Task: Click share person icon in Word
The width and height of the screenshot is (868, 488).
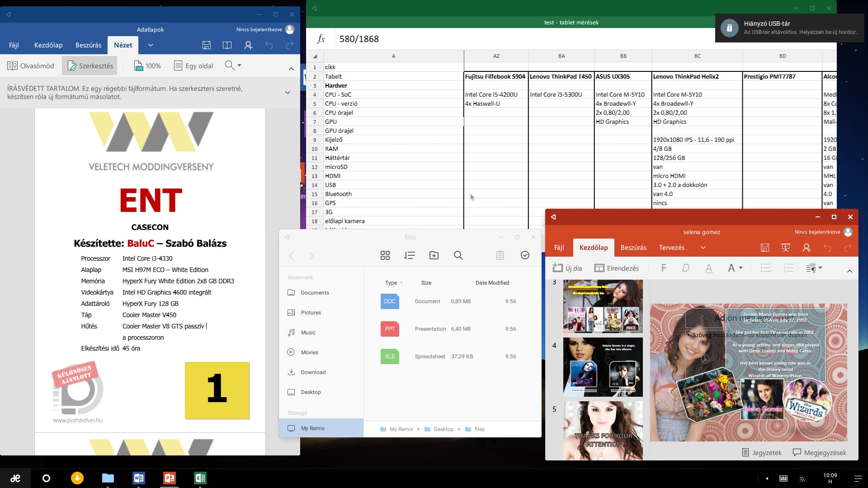Action: [248, 45]
